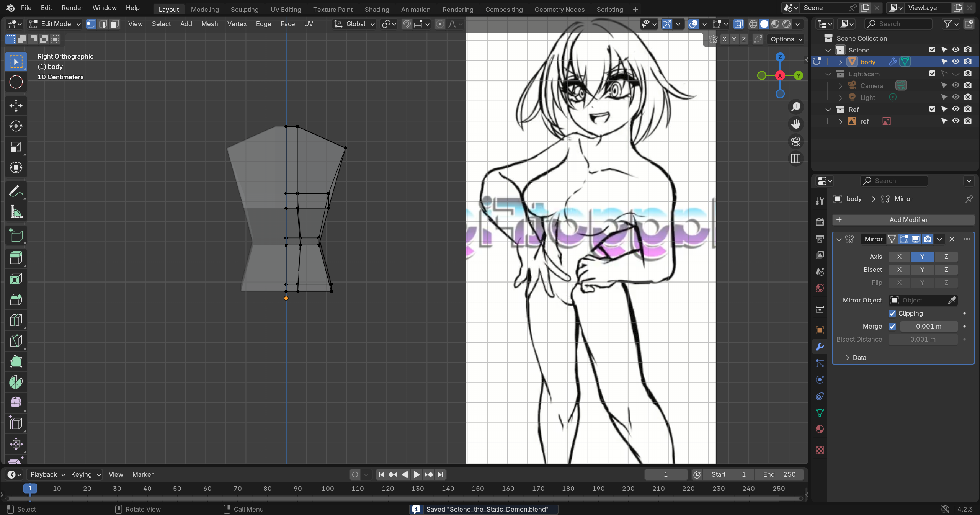Switch to face select mode
Viewport: 980px width, 515px height.
(114, 24)
